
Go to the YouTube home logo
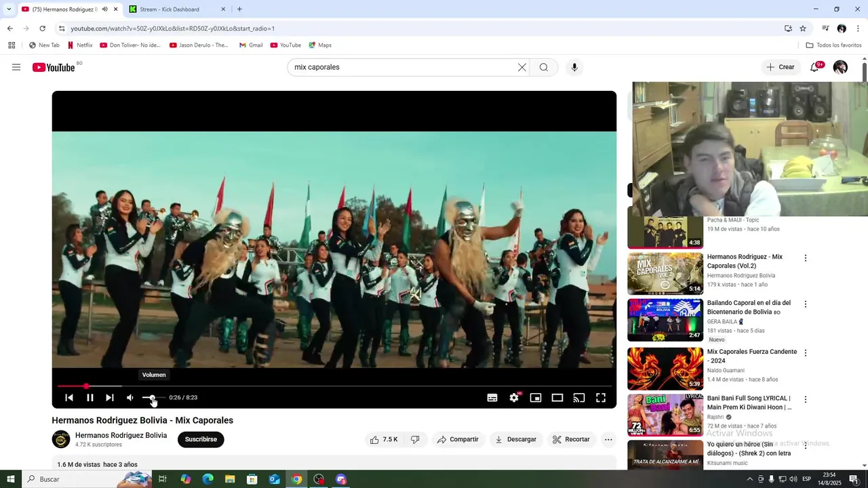click(54, 67)
